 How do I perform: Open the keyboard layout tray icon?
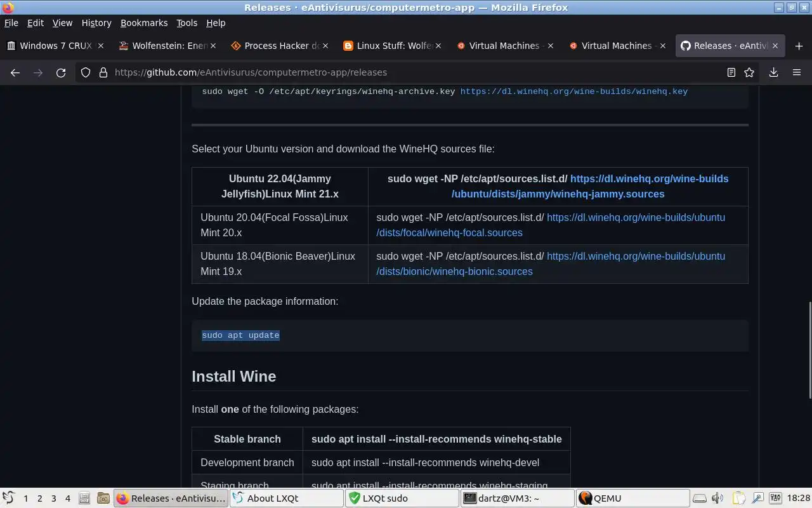pos(775,498)
